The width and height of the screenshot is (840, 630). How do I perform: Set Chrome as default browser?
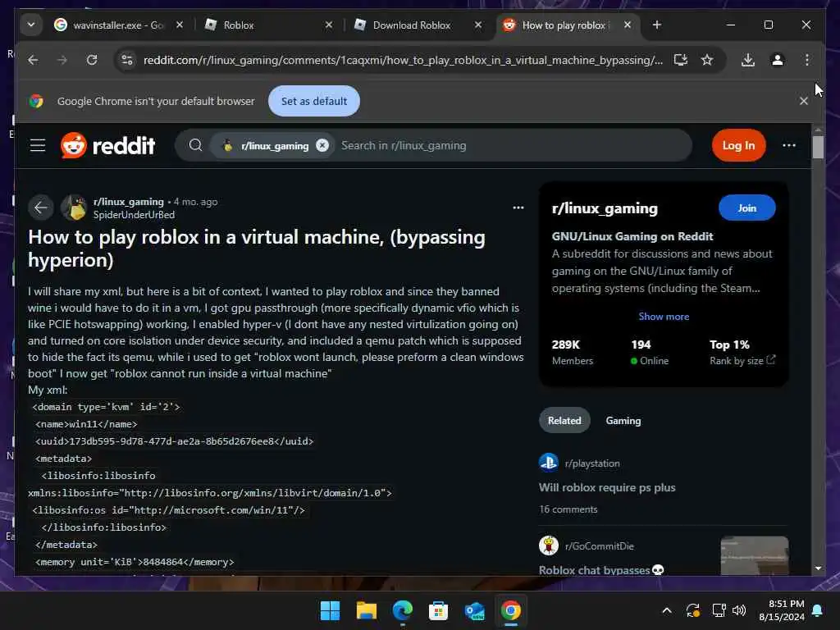pyautogui.click(x=314, y=101)
